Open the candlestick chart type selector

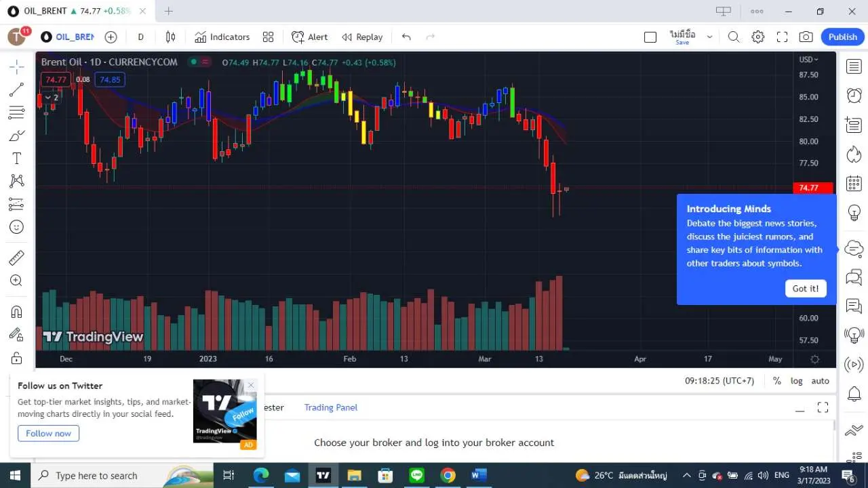pos(171,37)
